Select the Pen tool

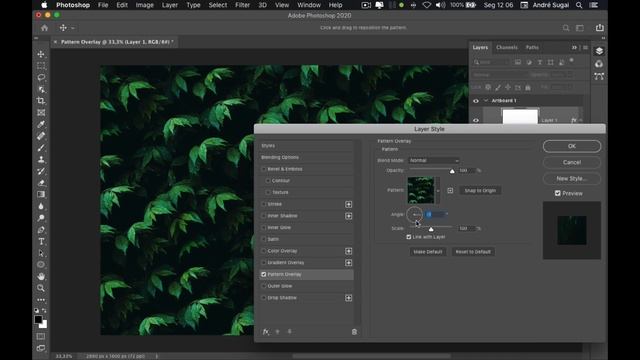(41, 230)
